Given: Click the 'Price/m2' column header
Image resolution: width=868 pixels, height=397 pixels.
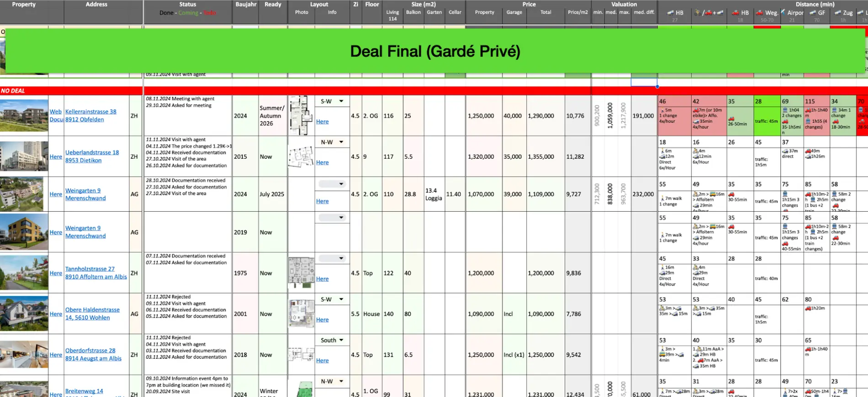Looking at the screenshot, I should click(x=578, y=12).
